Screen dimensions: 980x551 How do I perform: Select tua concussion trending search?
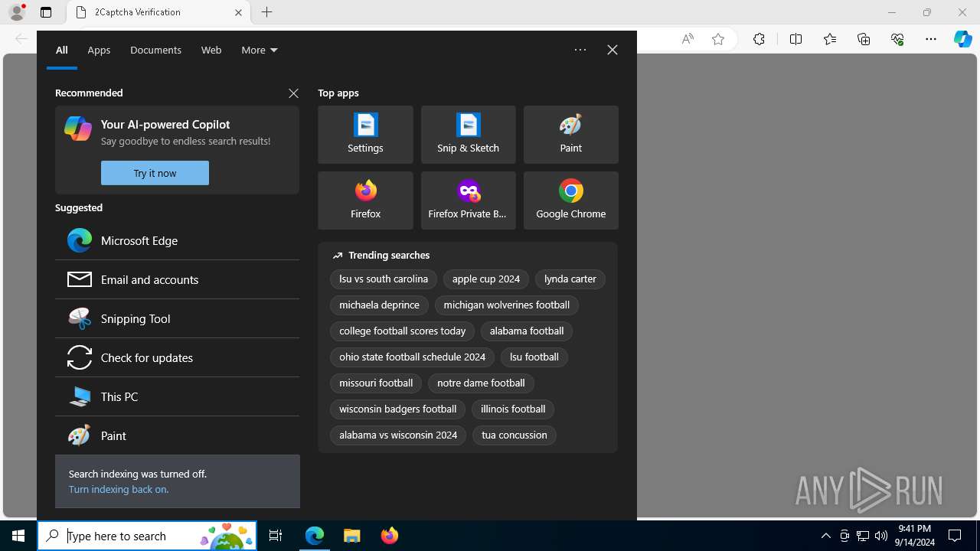pos(514,435)
